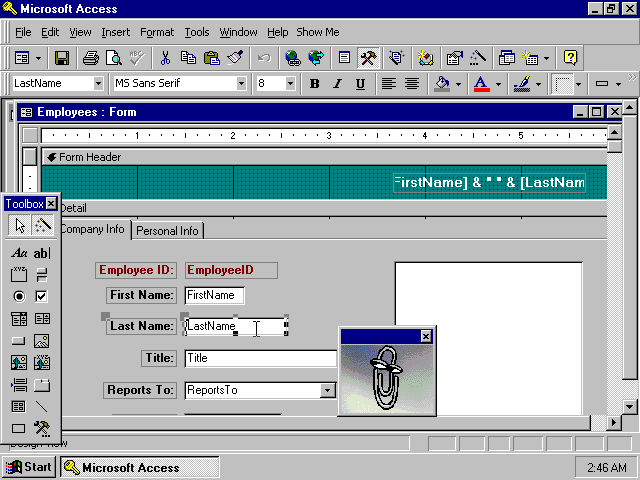
Task: Select the Text Box tool in Toolbox
Action: (42, 253)
